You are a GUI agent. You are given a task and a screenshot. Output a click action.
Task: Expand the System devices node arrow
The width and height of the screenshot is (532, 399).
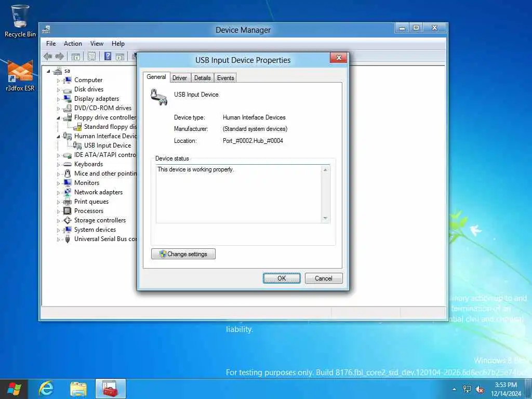click(58, 230)
